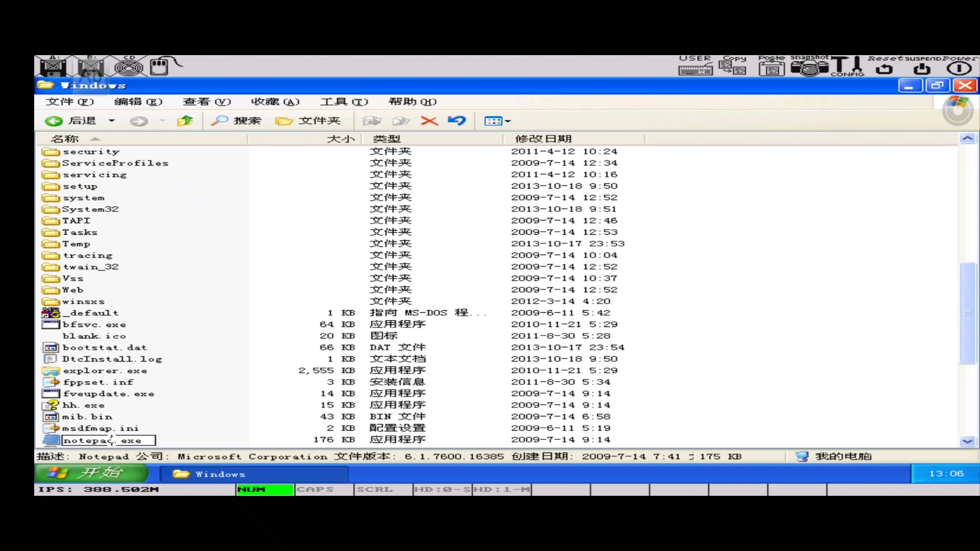The height and width of the screenshot is (551, 980).
Task: Select the fppset.inf file name
Action: (98, 382)
